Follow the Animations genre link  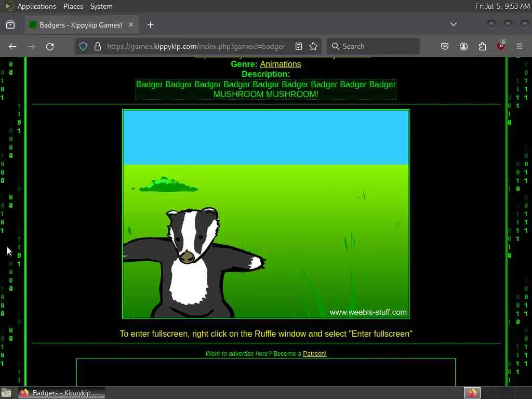coord(280,64)
